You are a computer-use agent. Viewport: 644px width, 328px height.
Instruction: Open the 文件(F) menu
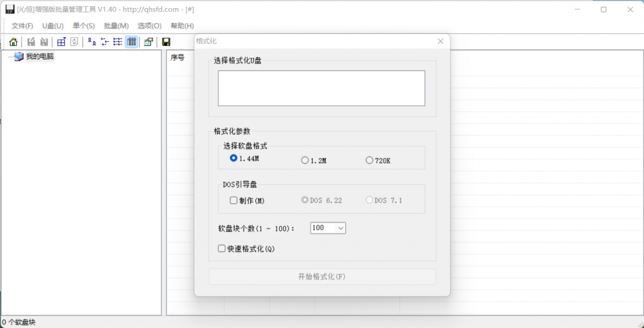click(22, 26)
